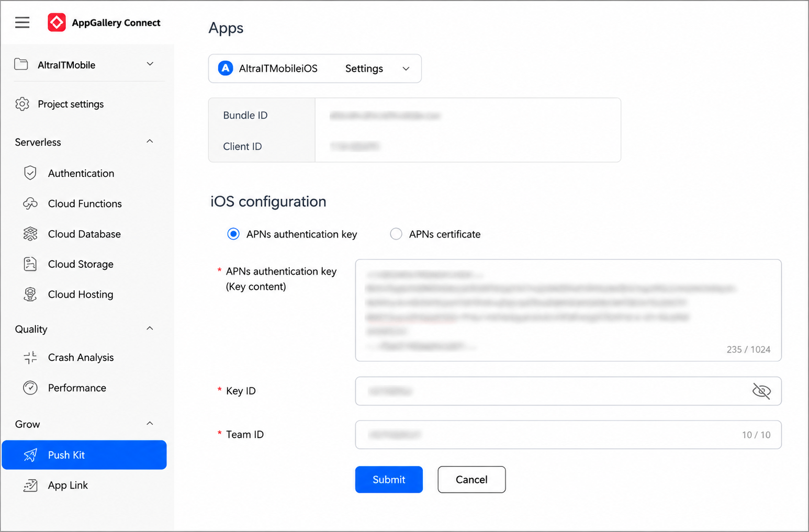This screenshot has width=809, height=532.
Task: Focus the Key ID input field
Action: coord(568,391)
